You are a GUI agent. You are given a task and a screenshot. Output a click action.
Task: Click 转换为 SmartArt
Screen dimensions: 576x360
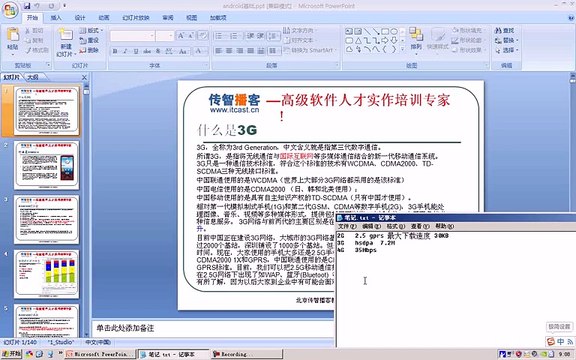click(x=310, y=50)
